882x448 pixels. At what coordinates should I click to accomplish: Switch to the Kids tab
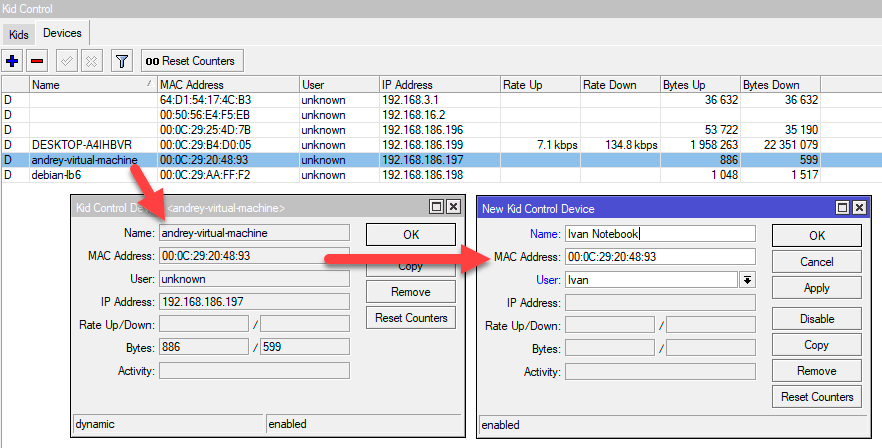19,34
